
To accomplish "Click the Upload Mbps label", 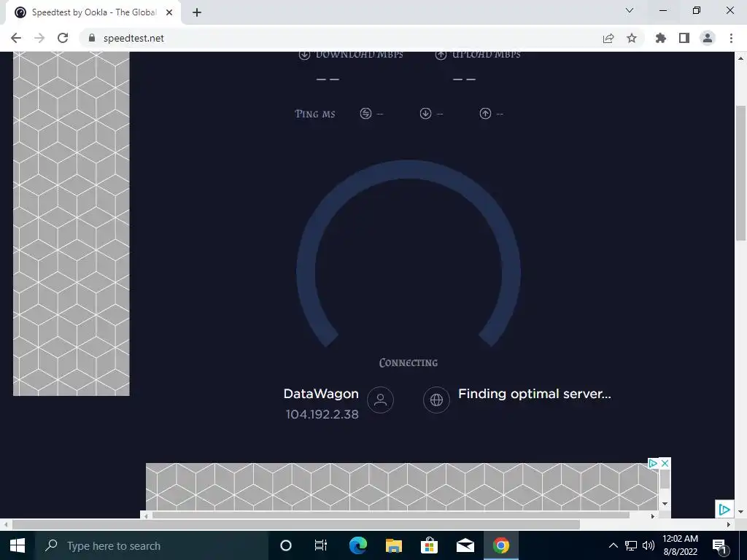I will pyautogui.click(x=487, y=55).
